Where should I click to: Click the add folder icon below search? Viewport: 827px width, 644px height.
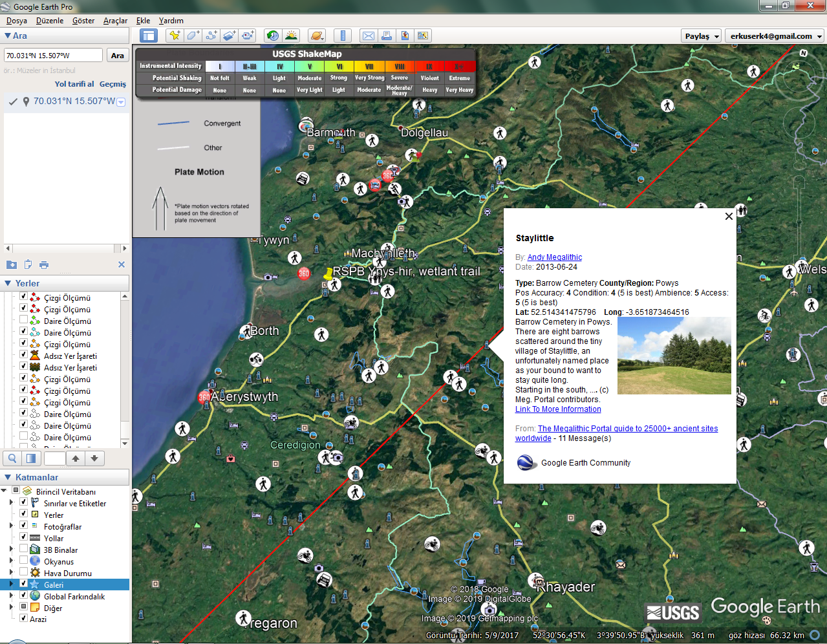[12, 264]
